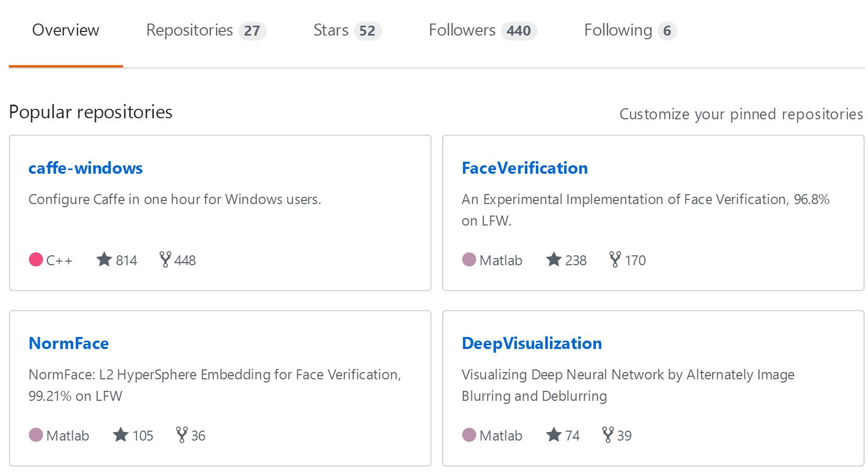Click the NormFace Matlab color dot
This screenshot has width=868, height=473.
click(36, 435)
